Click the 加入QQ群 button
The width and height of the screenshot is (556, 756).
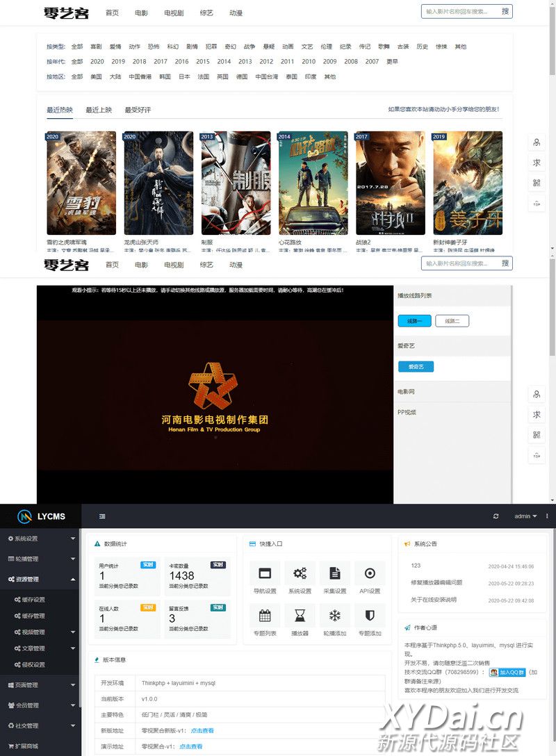(507, 673)
